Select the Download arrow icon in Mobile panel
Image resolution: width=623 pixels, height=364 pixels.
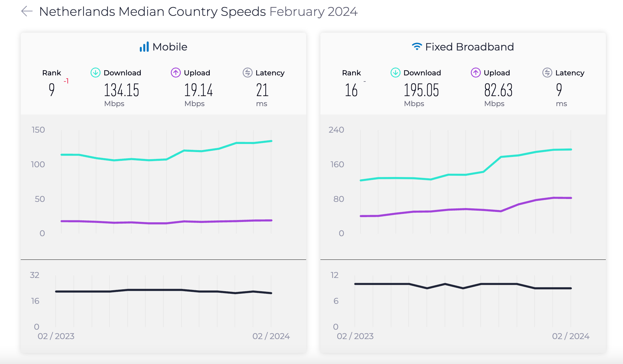click(x=95, y=73)
